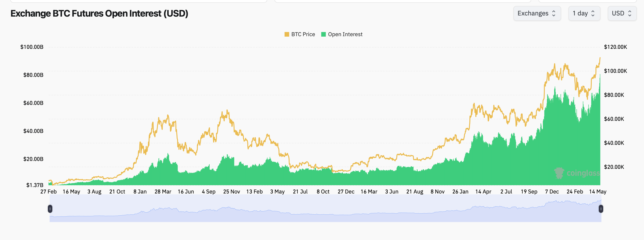Click the $100.00B left axis label
Screen dimensions: 644x240
pos(32,47)
